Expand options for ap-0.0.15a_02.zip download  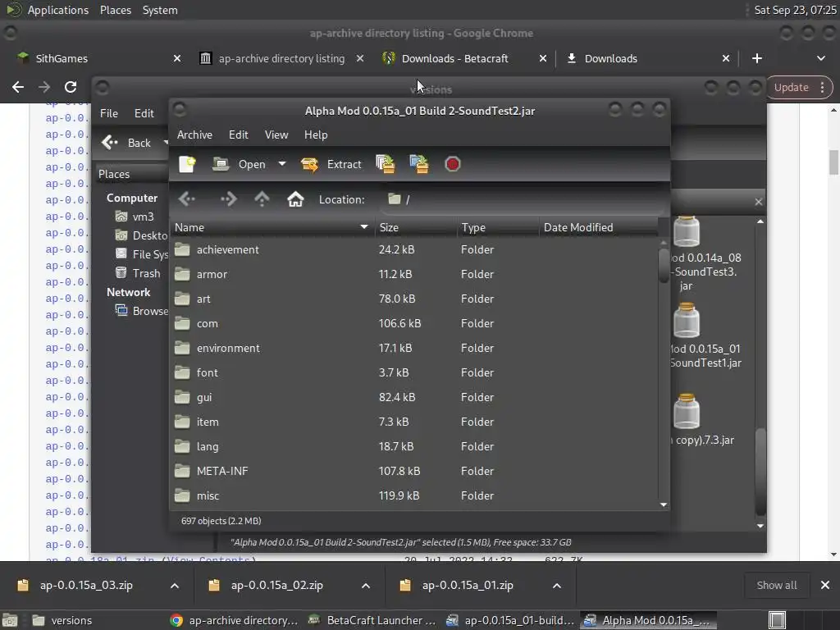click(366, 586)
